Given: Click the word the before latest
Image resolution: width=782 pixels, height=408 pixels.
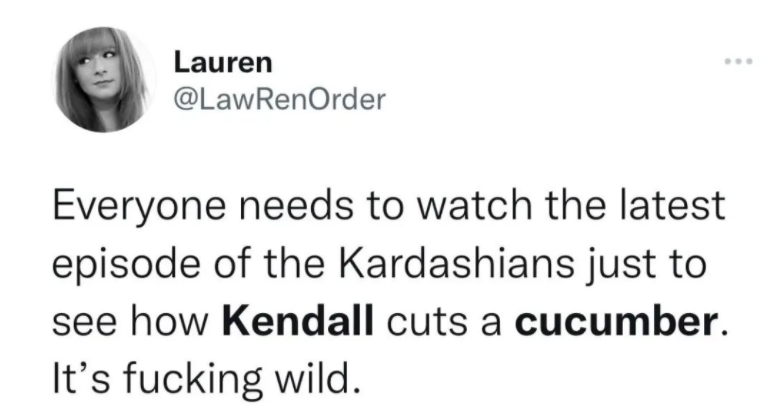Looking at the screenshot, I should (581, 208).
